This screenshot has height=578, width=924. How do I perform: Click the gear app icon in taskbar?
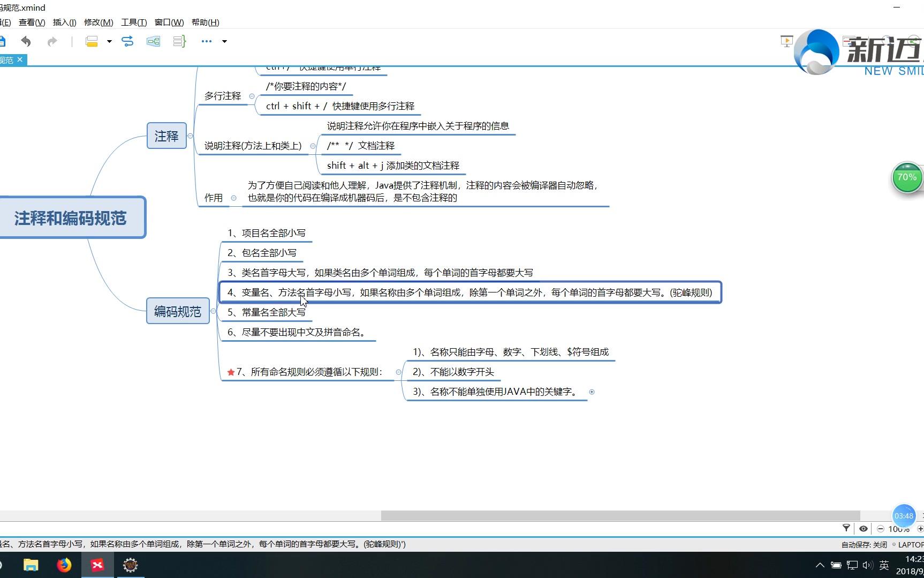(x=131, y=565)
